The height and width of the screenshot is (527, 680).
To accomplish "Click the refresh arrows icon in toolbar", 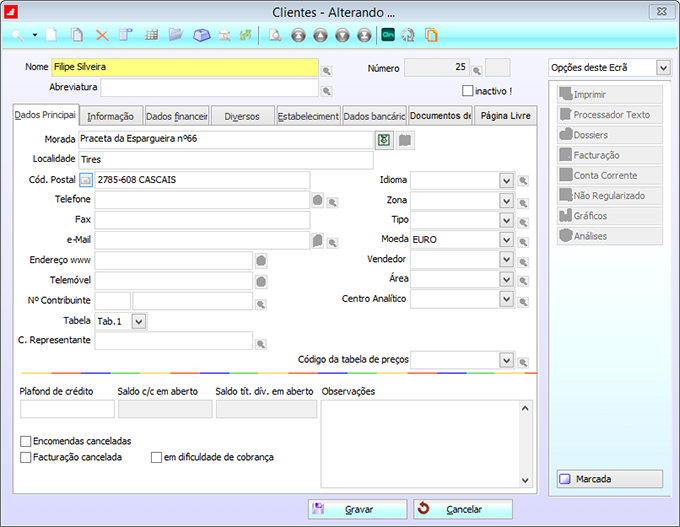I will [408, 35].
